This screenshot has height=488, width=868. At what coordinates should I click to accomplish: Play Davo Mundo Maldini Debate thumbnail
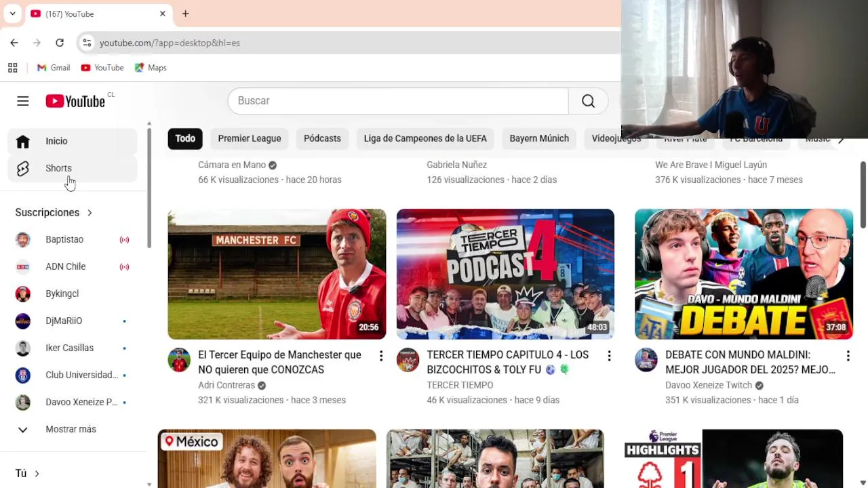pyautogui.click(x=744, y=274)
